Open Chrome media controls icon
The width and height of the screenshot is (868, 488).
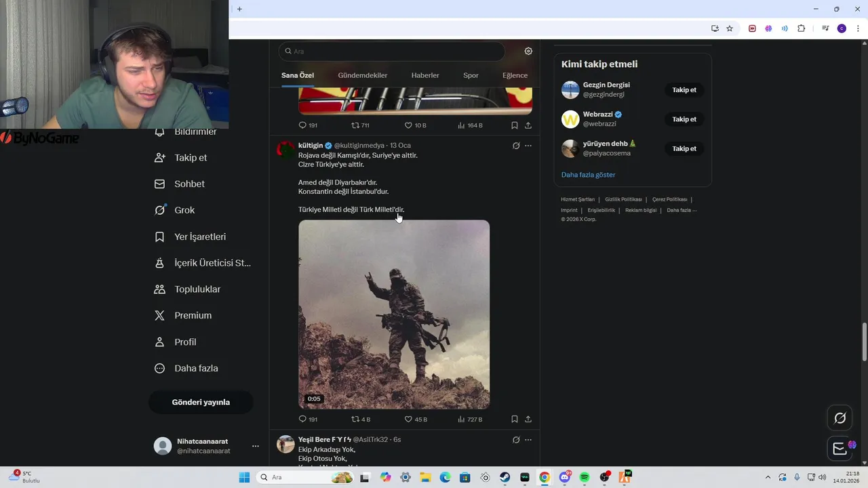click(x=825, y=28)
